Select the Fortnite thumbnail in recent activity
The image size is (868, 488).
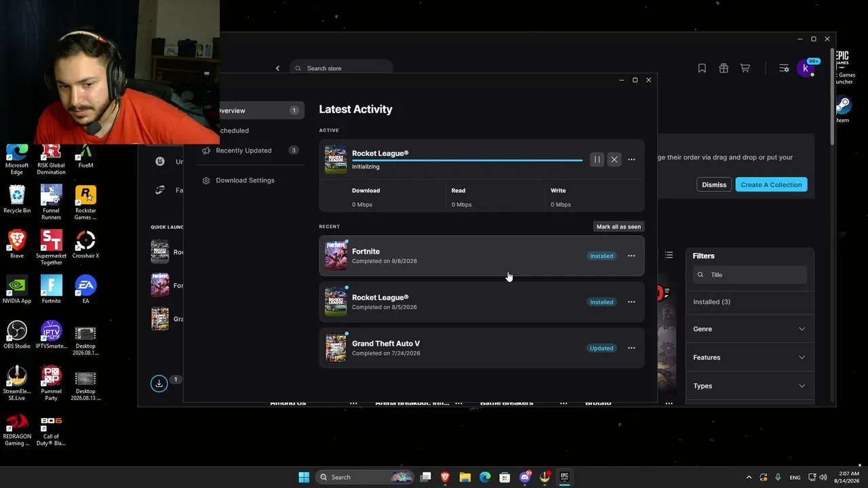[336, 256]
